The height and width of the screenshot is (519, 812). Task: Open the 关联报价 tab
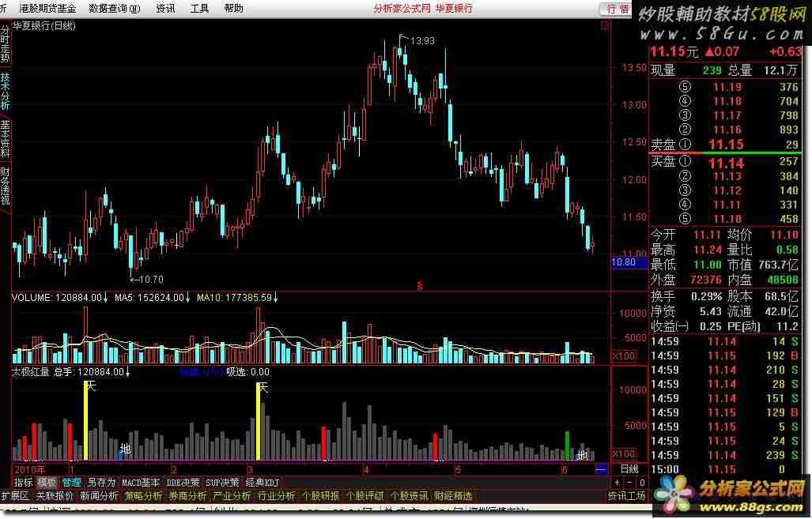[x=55, y=496]
